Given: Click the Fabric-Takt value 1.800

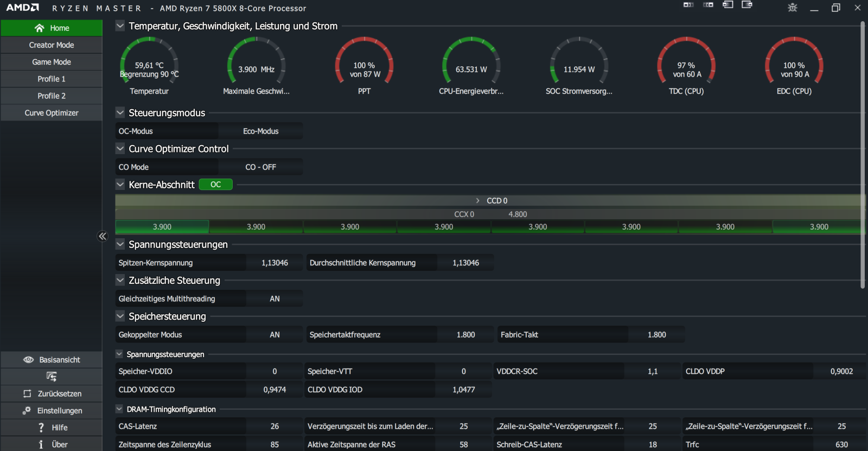Looking at the screenshot, I should (656, 335).
